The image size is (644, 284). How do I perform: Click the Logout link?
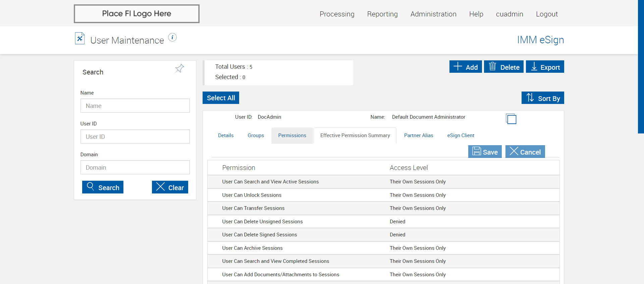coord(547,14)
